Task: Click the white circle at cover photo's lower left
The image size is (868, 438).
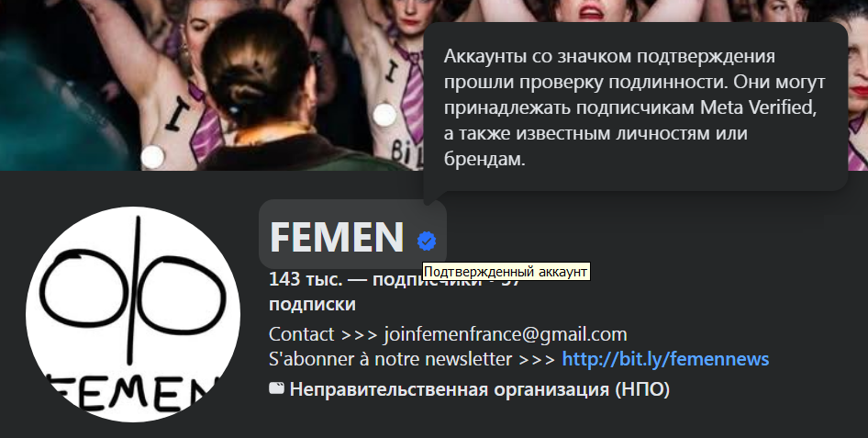Action: coord(152,157)
